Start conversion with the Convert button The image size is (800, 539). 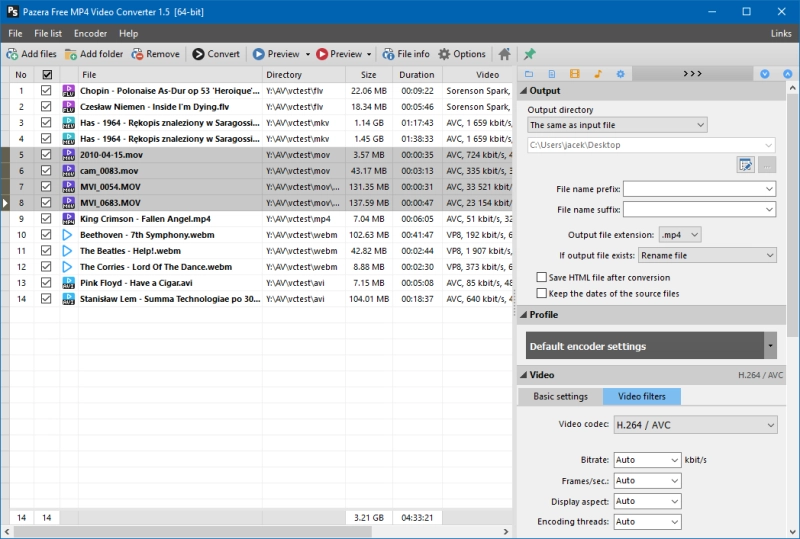tap(216, 54)
